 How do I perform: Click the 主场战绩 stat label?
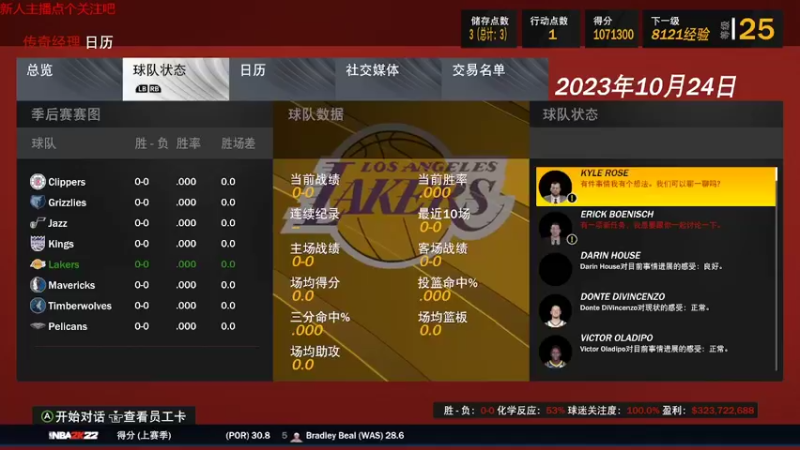pyautogui.click(x=315, y=248)
